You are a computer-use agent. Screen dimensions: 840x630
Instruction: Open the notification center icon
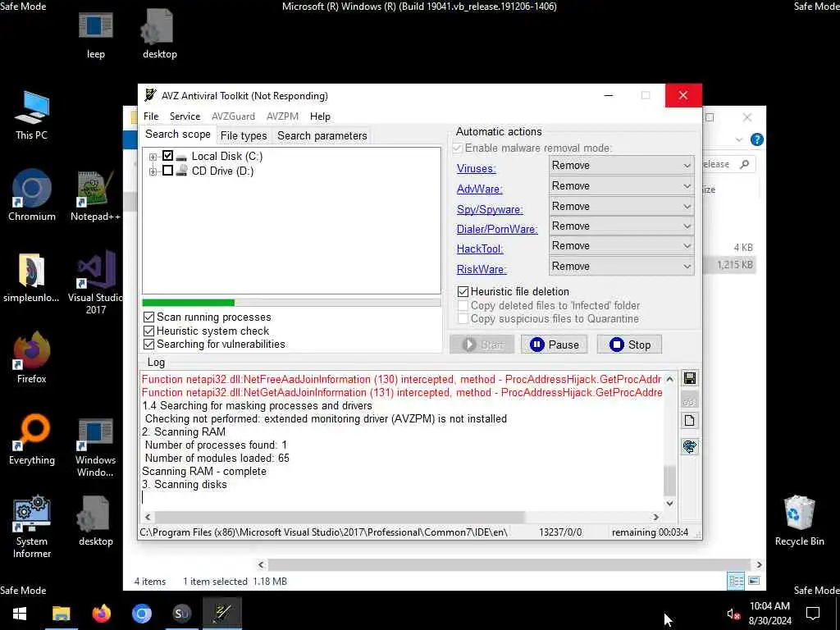click(813, 614)
